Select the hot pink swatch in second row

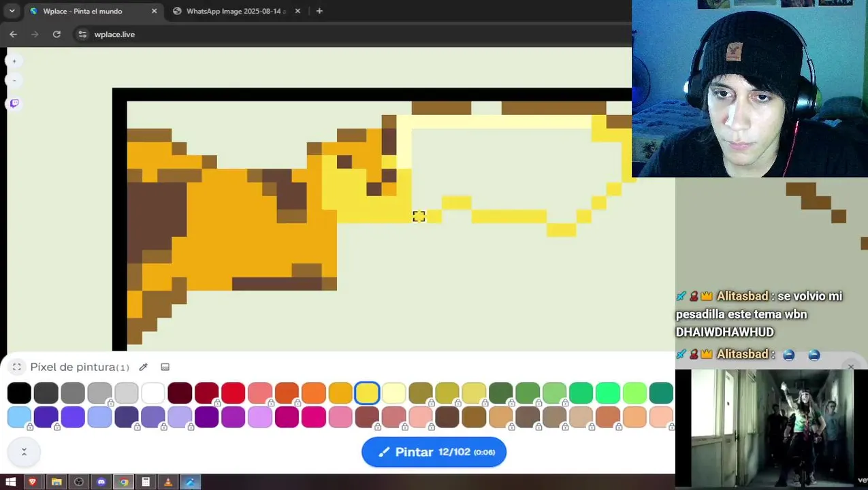coord(313,416)
